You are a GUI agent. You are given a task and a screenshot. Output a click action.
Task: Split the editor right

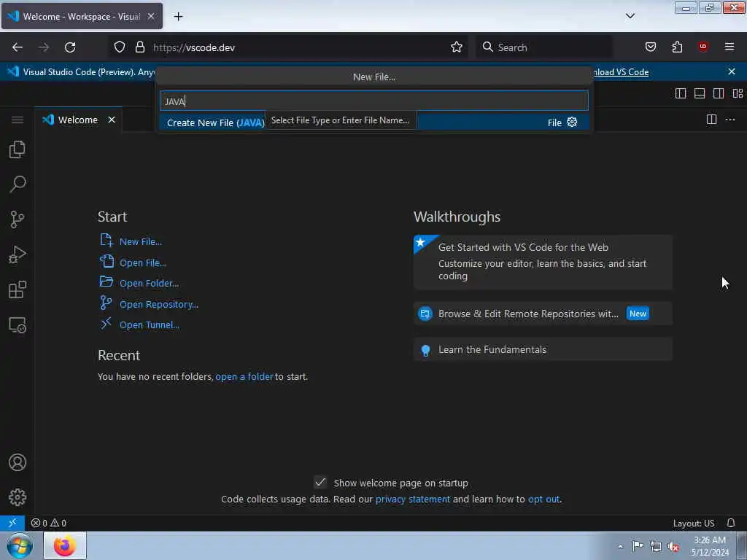tap(711, 120)
